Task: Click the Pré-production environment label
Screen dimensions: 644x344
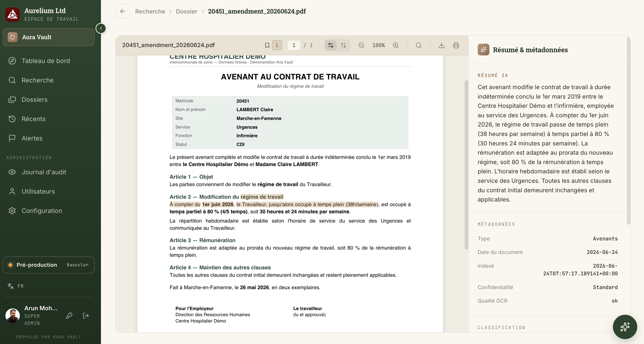Action: pos(37,265)
